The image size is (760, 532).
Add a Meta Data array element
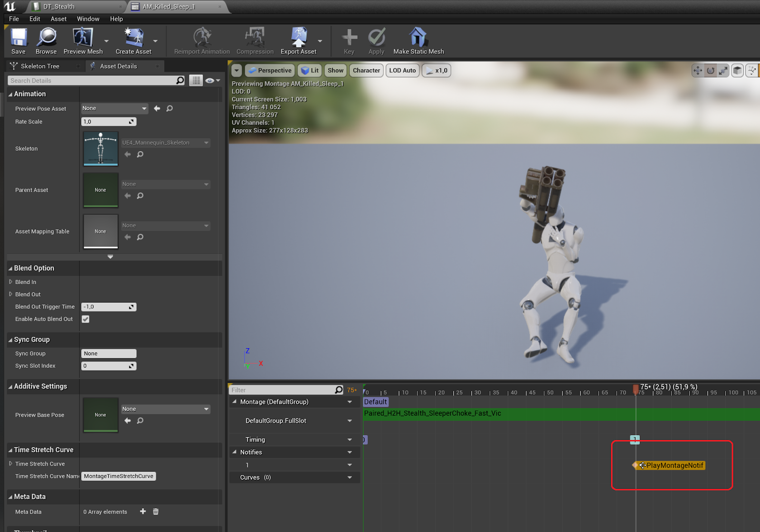pos(143,512)
